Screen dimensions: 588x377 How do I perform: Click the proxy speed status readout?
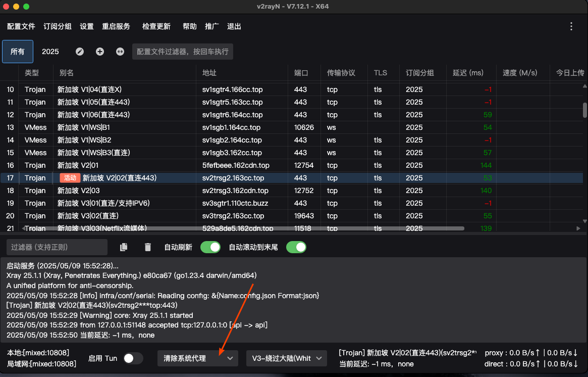point(531,353)
